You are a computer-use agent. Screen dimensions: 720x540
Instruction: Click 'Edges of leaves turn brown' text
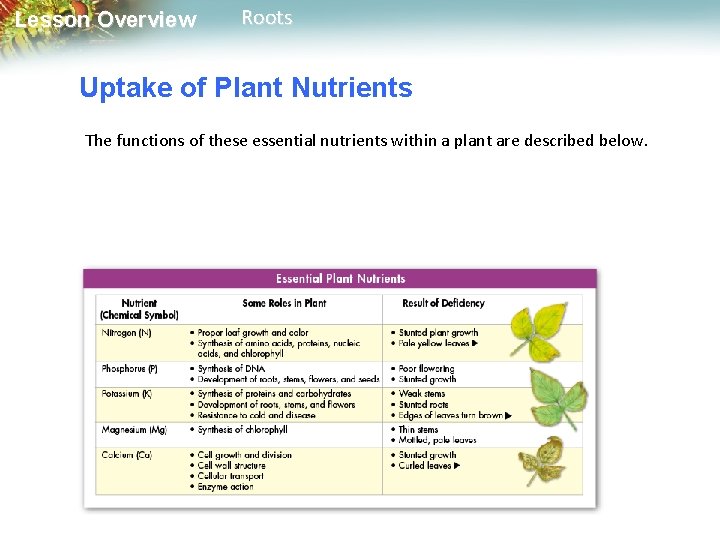[x=450, y=415]
